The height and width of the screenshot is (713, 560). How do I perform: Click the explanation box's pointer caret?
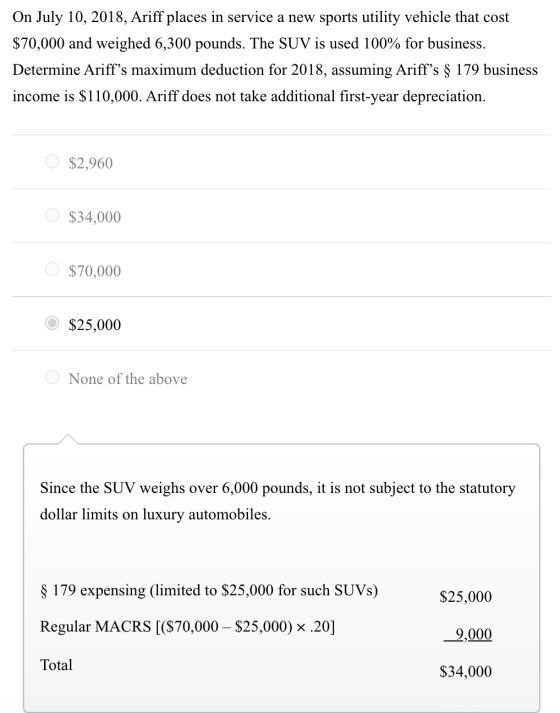[x=68, y=439]
